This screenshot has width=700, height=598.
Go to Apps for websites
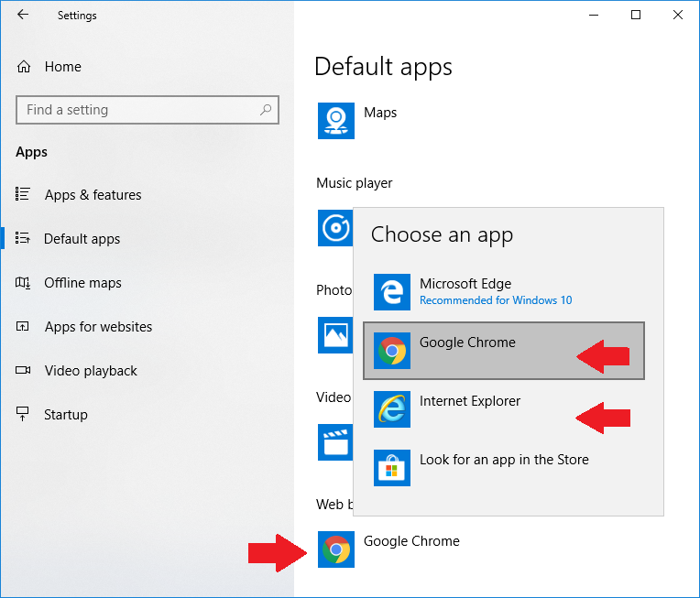click(x=98, y=327)
